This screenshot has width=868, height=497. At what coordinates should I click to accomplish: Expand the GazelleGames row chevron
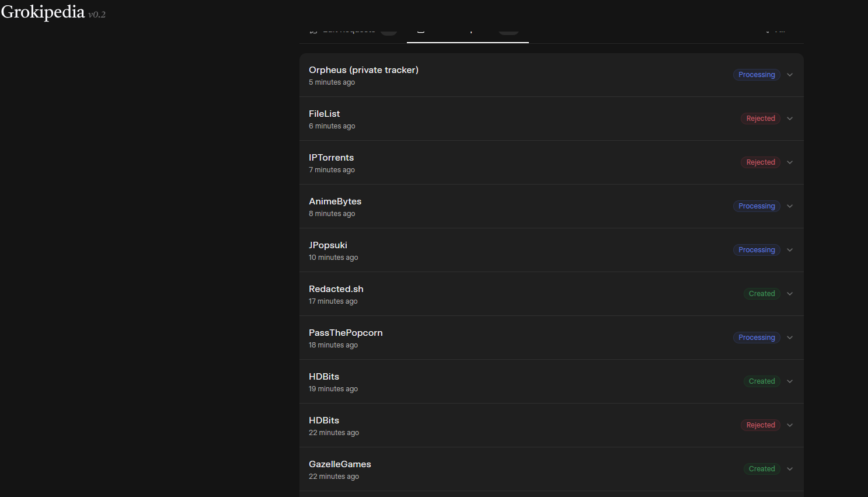click(x=790, y=469)
